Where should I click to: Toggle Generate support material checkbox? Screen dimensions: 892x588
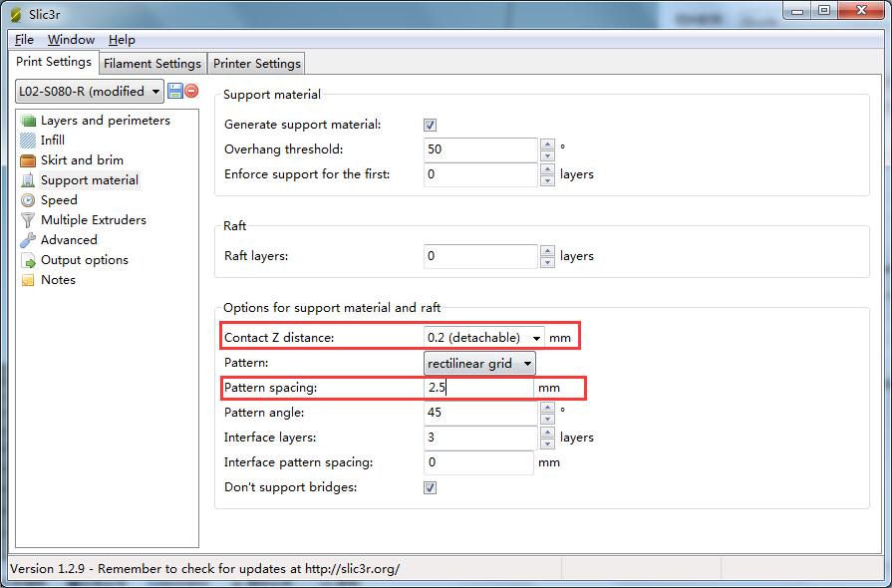[431, 126]
